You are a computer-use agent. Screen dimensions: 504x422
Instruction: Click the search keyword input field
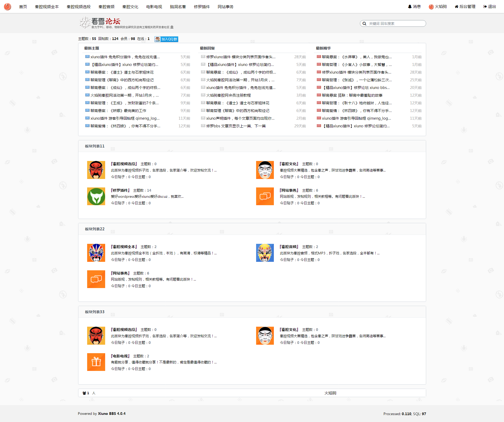[x=396, y=24]
